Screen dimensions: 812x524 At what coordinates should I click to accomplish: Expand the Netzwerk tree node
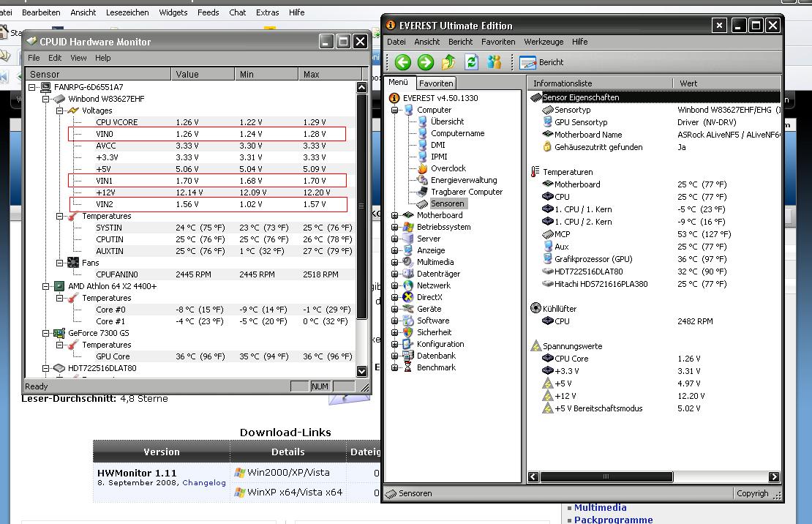click(x=394, y=285)
